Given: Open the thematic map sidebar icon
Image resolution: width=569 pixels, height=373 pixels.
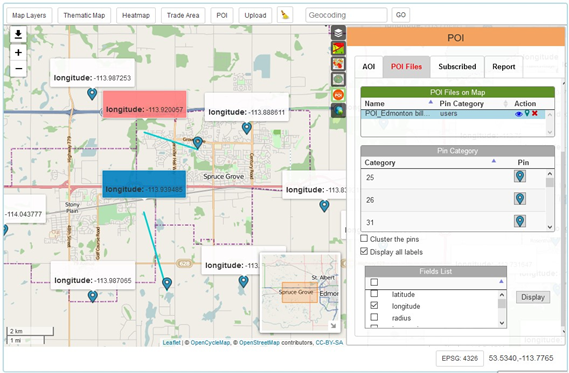Looking at the screenshot, I should click(x=338, y=48).
